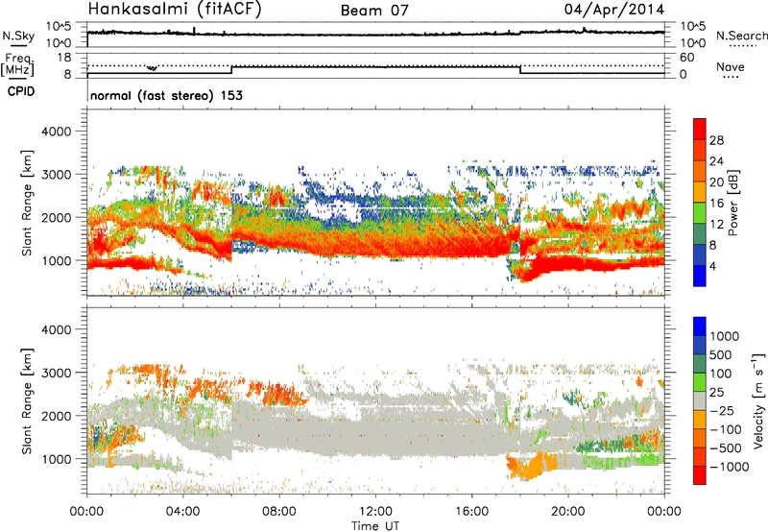Image resolution: width=768 pixels, height=532 pixels.
Task: Click the normal (fast stereo) 153 text
Action: [x=166, y=95]
